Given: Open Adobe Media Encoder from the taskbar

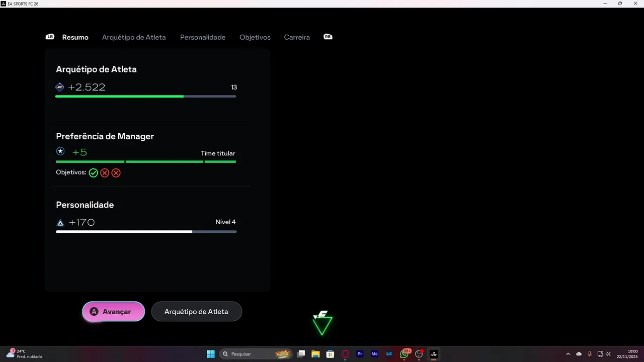Looking at the screenshot, I should click(374, 354).
